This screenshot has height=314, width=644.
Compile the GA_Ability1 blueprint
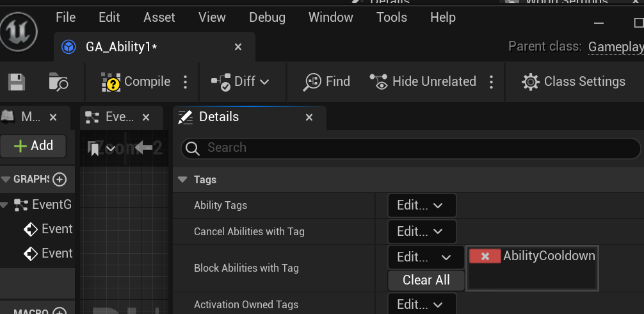pyautogui.click(x=136, y=82)
